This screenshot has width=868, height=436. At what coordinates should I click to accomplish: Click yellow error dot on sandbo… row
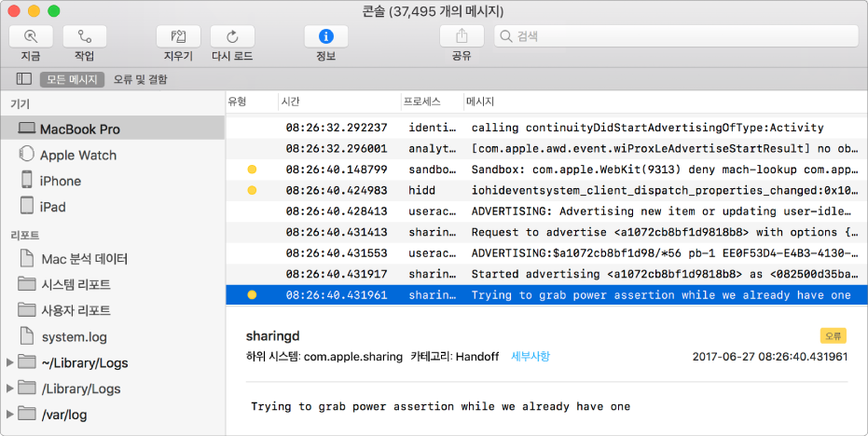click(252, 170)
